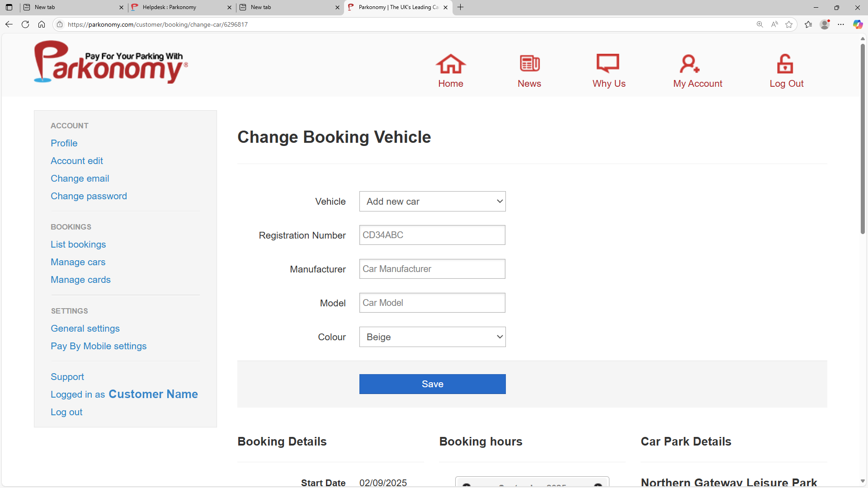Open browser settings and more menu
The height and width of the screenshot is (488, 868).
(x=841, y=24)
